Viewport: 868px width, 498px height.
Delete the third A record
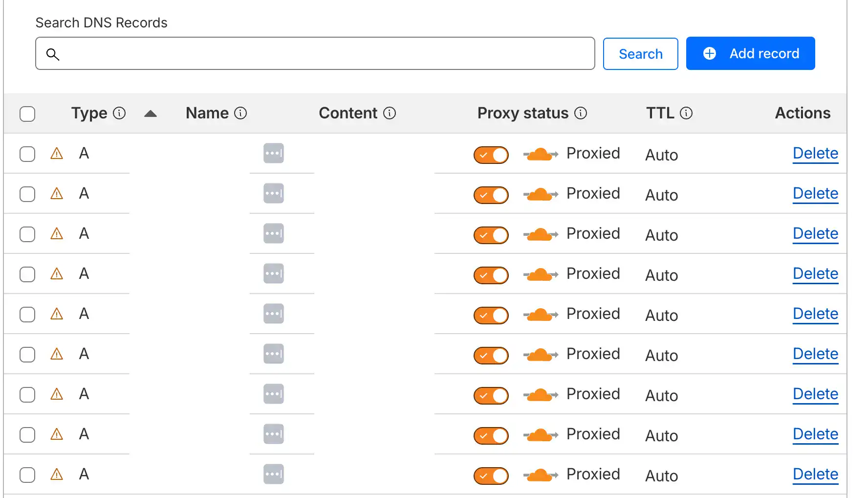point(816,234)
